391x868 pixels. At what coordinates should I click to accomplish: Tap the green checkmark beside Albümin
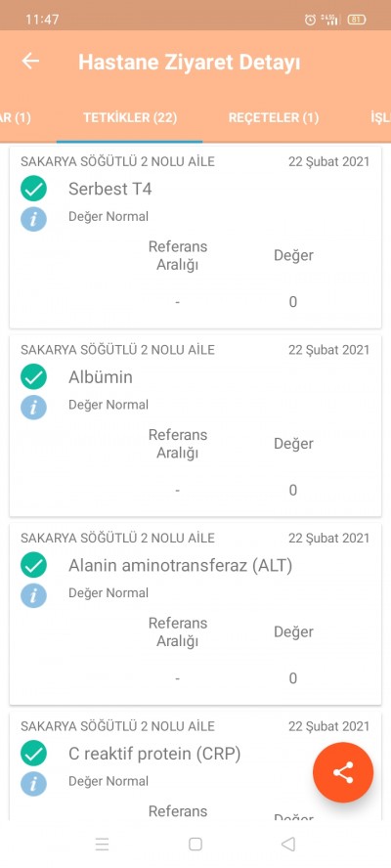point(34,377)
